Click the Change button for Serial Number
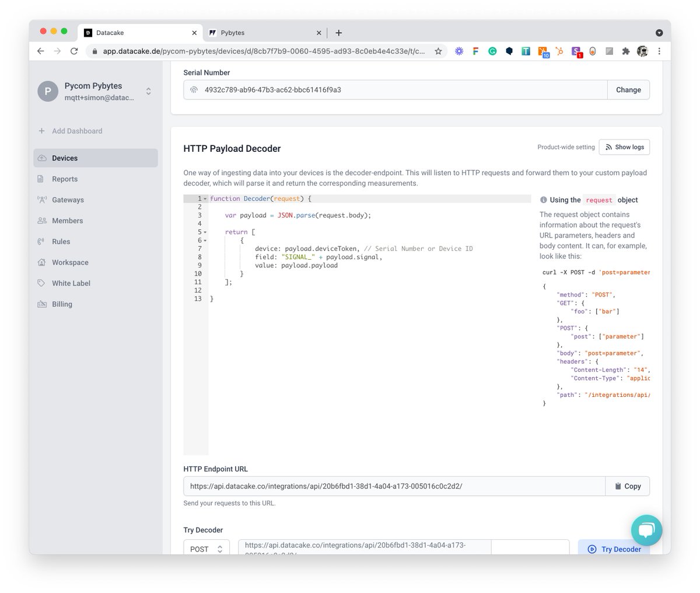Image resolution: width=700 pixels, height=593 pixels. [628, 90]
